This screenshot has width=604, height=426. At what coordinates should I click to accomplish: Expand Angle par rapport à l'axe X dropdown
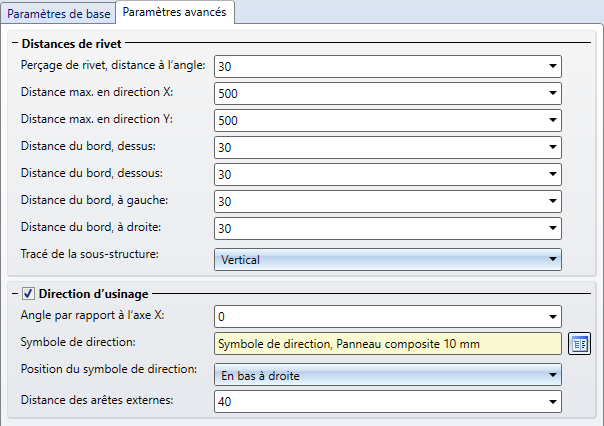point(552,318)
